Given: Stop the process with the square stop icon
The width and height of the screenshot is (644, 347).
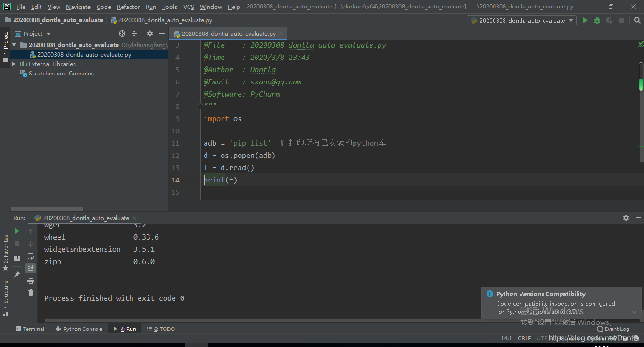Looking at the screenshot, I should coord(18,243).
